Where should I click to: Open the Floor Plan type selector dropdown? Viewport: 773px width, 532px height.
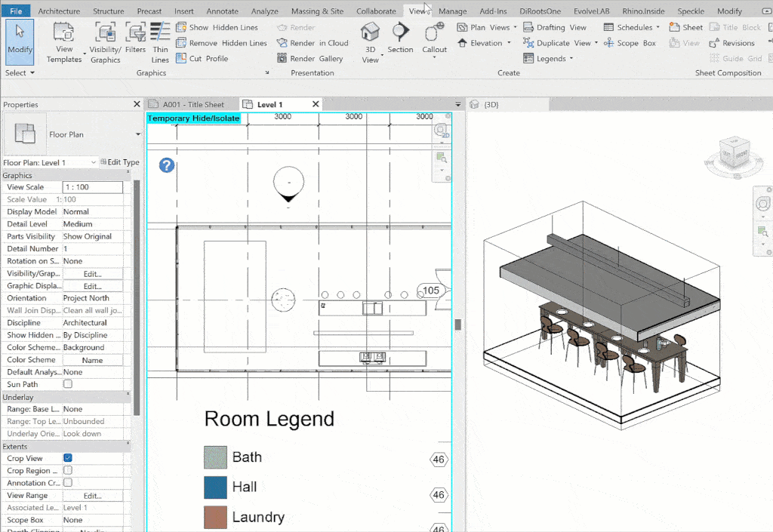138,134
